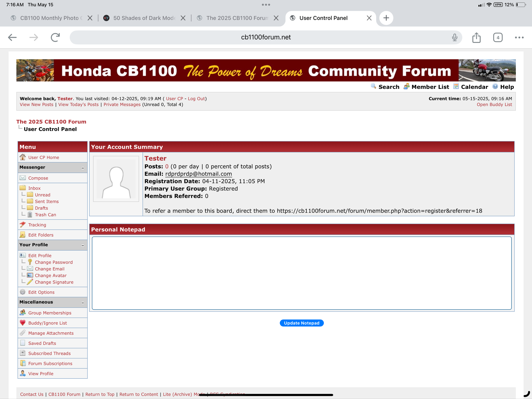
Task: Click the rdprdprdp@hotmail.com email link
Action: pos(198,174)
